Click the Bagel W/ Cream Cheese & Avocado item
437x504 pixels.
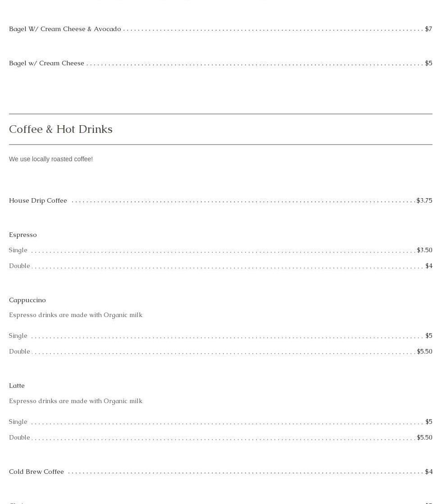point(65,29)
